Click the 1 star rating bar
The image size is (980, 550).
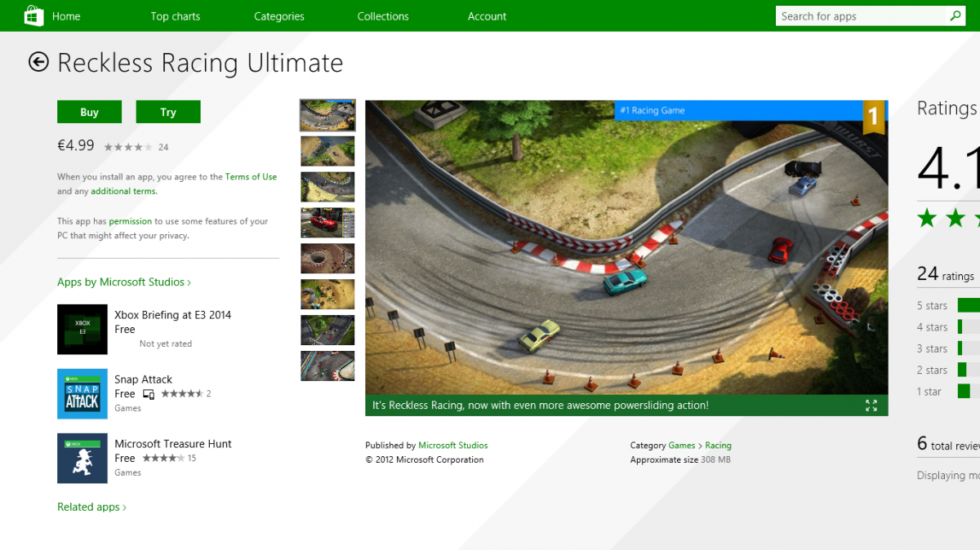[x=969, y=391]
